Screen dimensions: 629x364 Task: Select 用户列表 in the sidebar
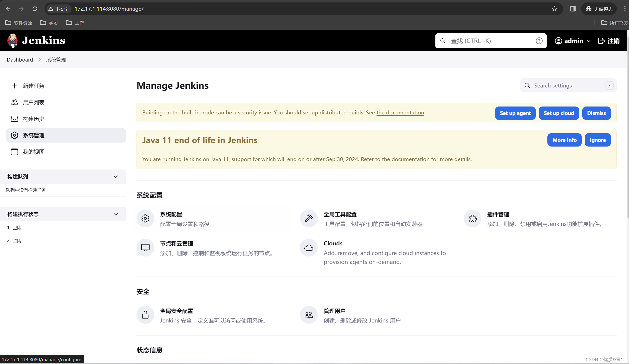coord(66,102)
